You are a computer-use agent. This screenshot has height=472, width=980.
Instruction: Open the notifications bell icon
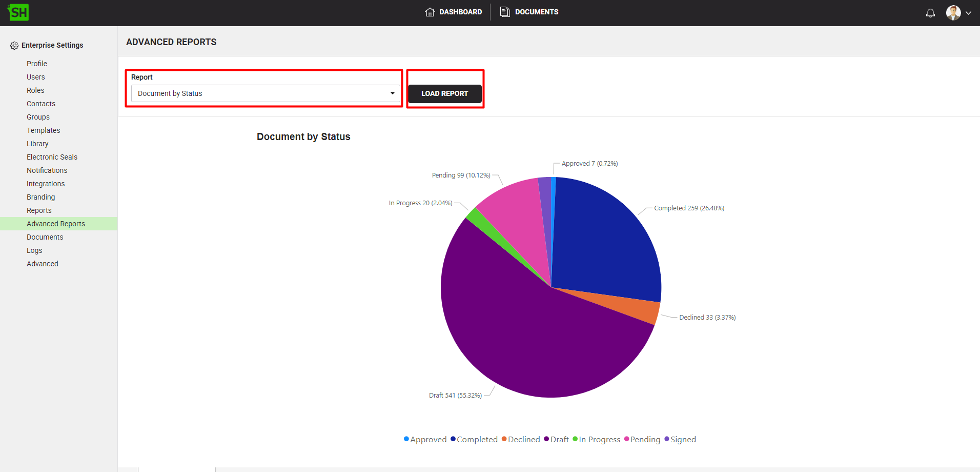930,13
